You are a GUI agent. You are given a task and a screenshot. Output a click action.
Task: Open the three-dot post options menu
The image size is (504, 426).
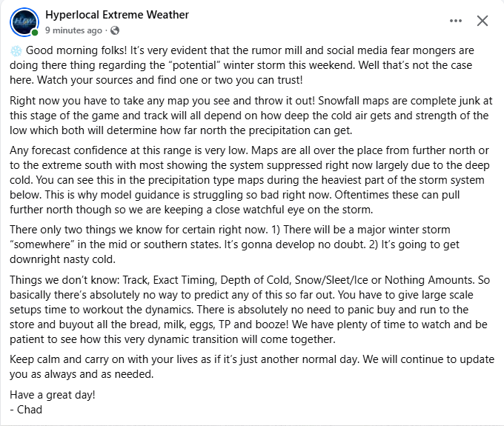tap(451, 21)
